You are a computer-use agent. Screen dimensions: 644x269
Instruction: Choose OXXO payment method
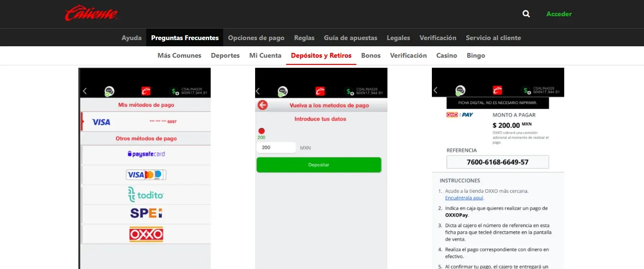point(146,234)
